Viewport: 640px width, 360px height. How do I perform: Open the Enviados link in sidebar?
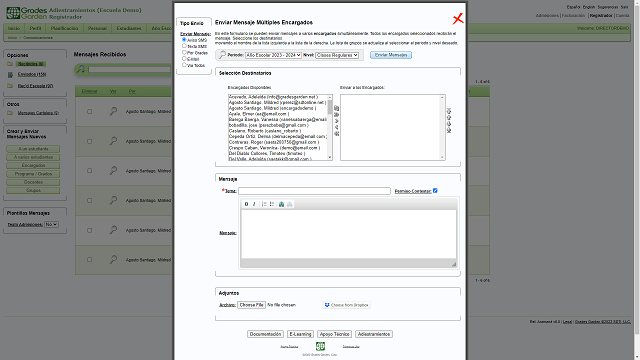tap(32, 75)
